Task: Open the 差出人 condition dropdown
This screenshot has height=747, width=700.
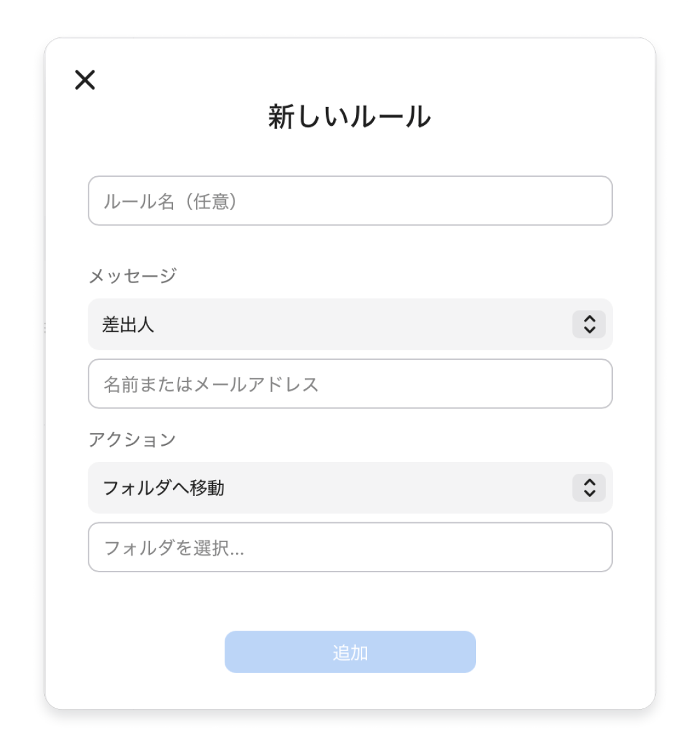Action: pos(350,324)
